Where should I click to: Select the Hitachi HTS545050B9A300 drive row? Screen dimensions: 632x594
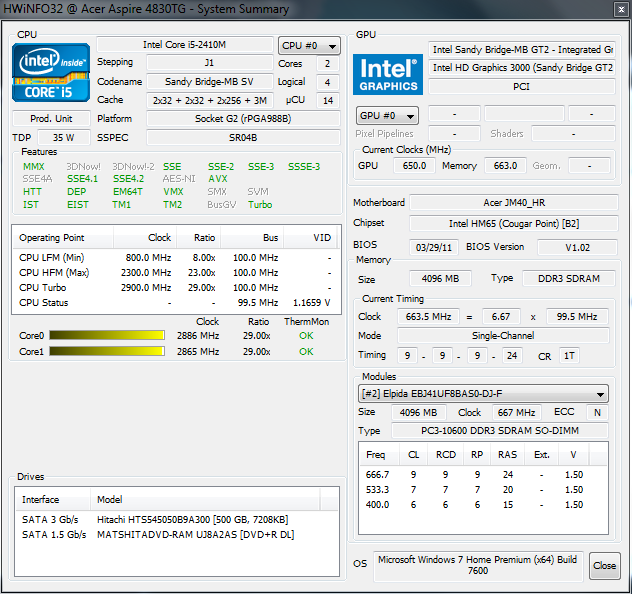[177, 520]
